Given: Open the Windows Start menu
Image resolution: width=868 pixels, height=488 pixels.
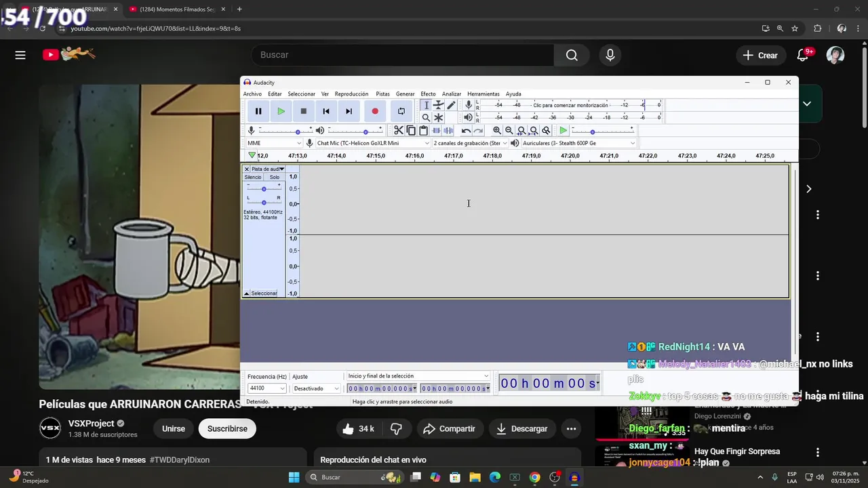Looking at the screenshot, I should tap(294, 477).
